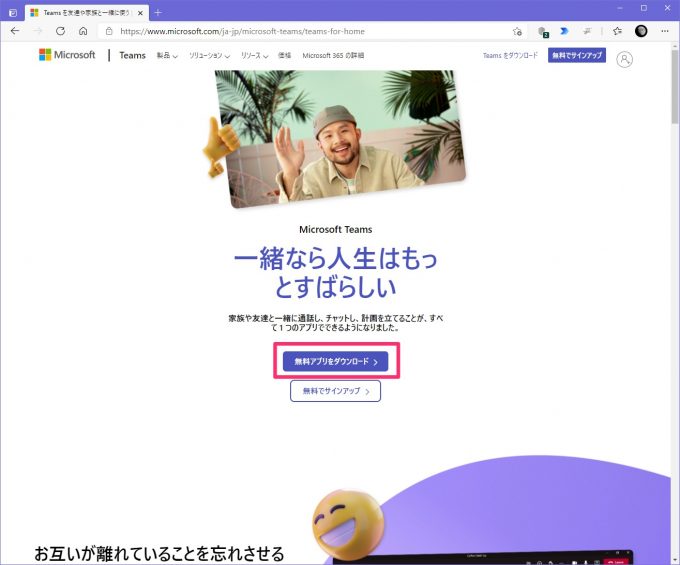Viewport: 680px width, 565px height.
Task: Reload the page with the refresh icon
Action: 60,31
